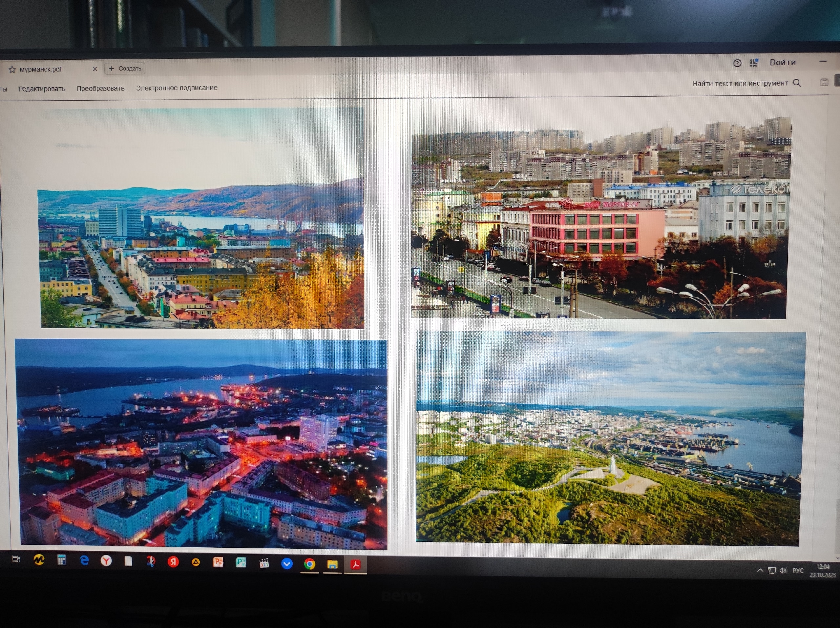Screen dimensions: 840x628
Task: Show hidden system tray icons chevron
Action: pyautogui.click(x=760, y=570)
